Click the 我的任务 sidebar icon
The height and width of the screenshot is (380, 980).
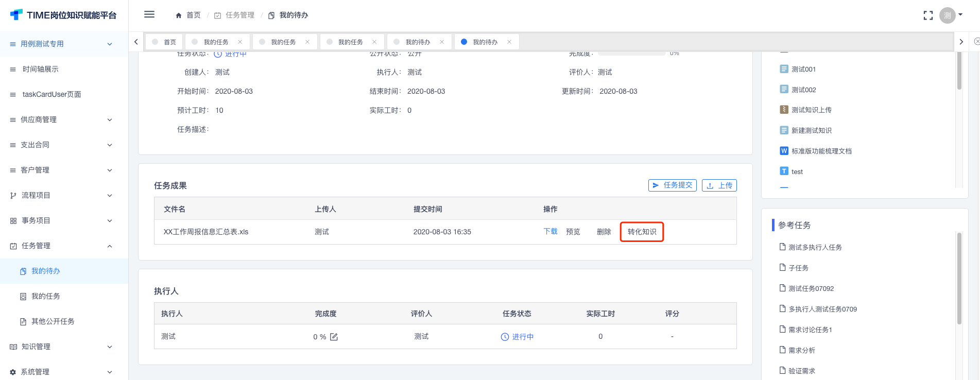23,297
